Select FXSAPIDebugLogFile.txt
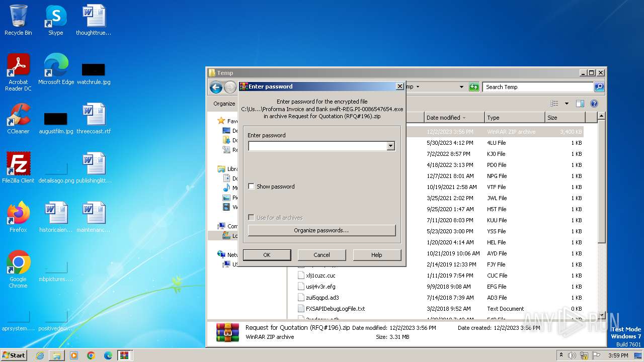Viewport: 644px width, 362px height. coord(335,309)
